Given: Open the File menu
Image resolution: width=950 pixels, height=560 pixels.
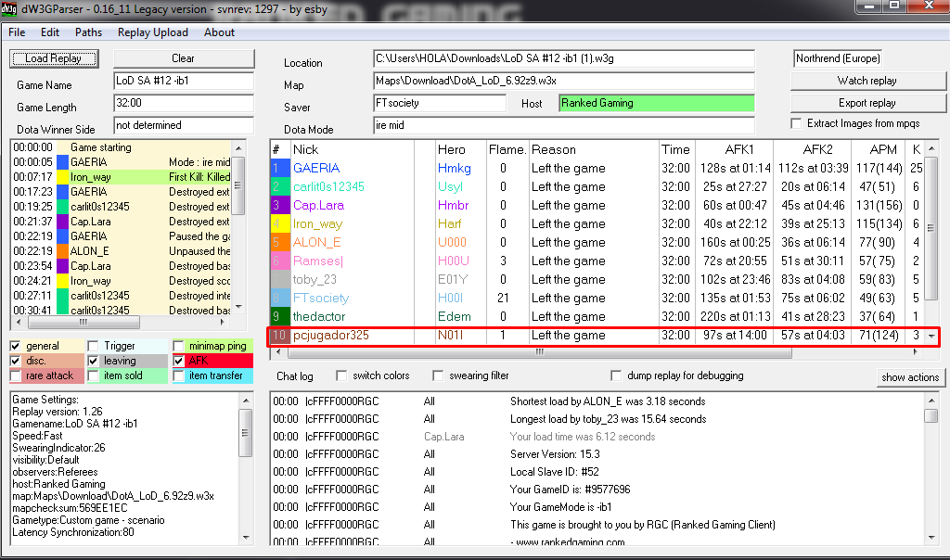Looking at the screenshot, I should [17, 32].
